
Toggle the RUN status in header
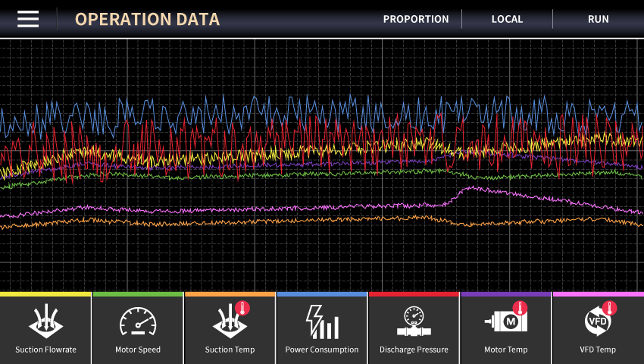(598, 19)
